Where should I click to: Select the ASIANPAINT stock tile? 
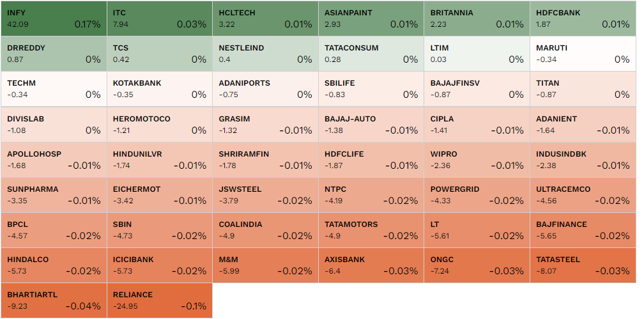[x=371, y=19]
